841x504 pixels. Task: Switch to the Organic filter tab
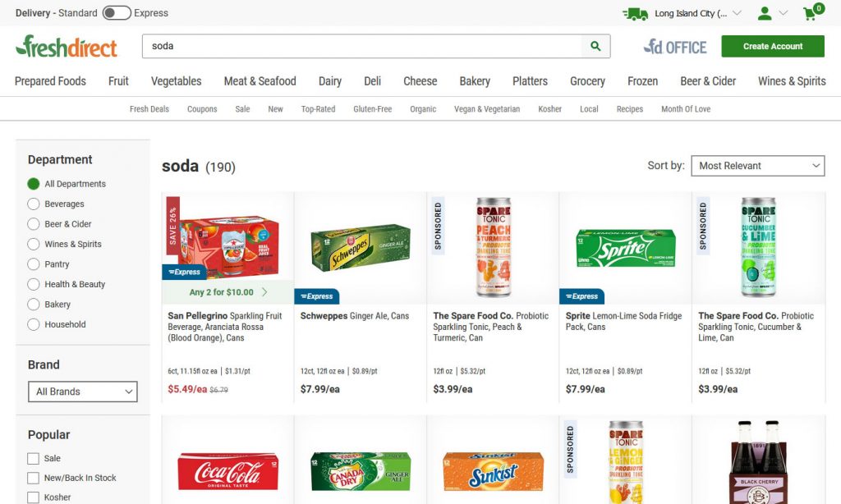(422, 108)
